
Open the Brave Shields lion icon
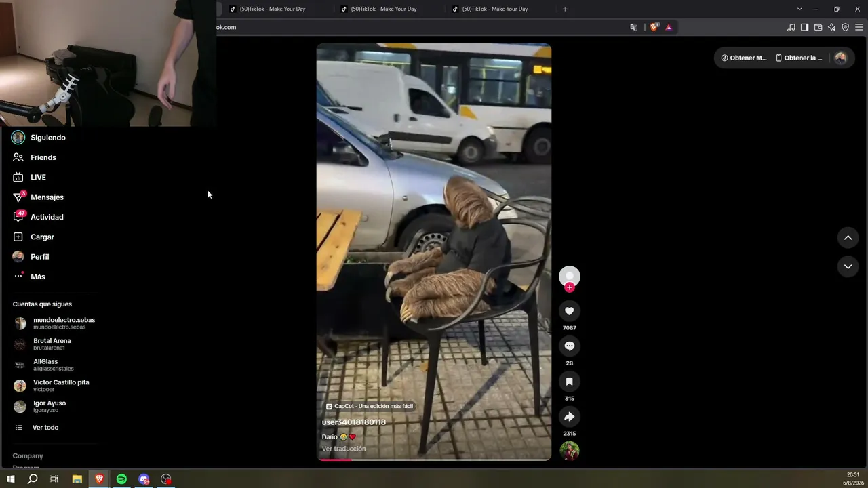tap(654, 27)
